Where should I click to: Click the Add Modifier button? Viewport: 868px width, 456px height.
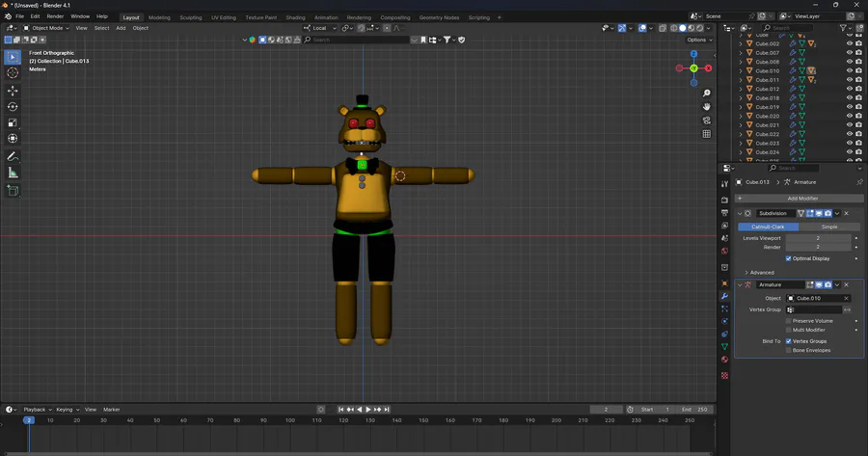tap(799, 199)
